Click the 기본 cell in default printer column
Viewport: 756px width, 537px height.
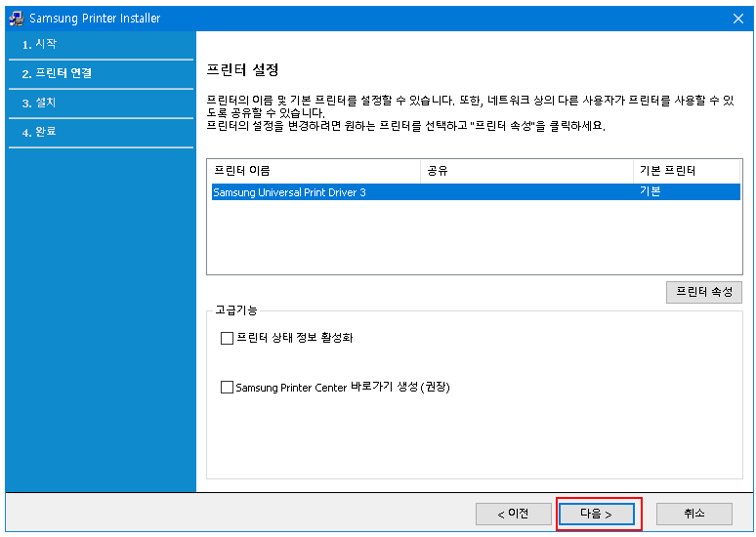(x=650, y=191)
